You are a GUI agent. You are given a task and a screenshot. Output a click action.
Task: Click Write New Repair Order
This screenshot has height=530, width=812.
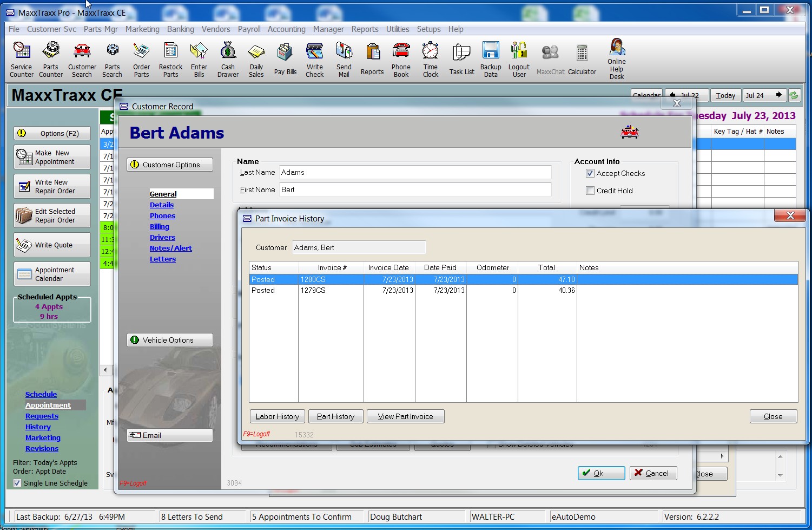click(52, 186)
